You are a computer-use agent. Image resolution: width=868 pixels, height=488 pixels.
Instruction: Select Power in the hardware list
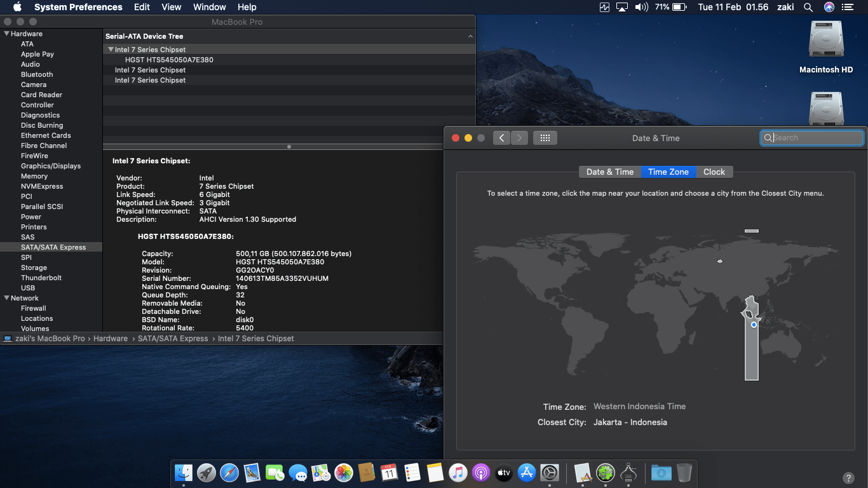[x=31, y=217]
